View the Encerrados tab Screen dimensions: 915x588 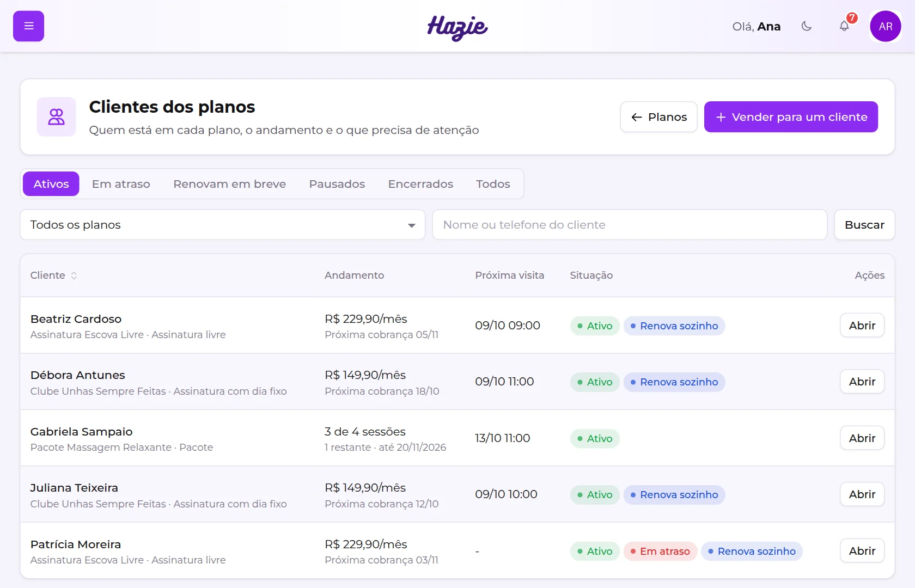pos(420,184)
